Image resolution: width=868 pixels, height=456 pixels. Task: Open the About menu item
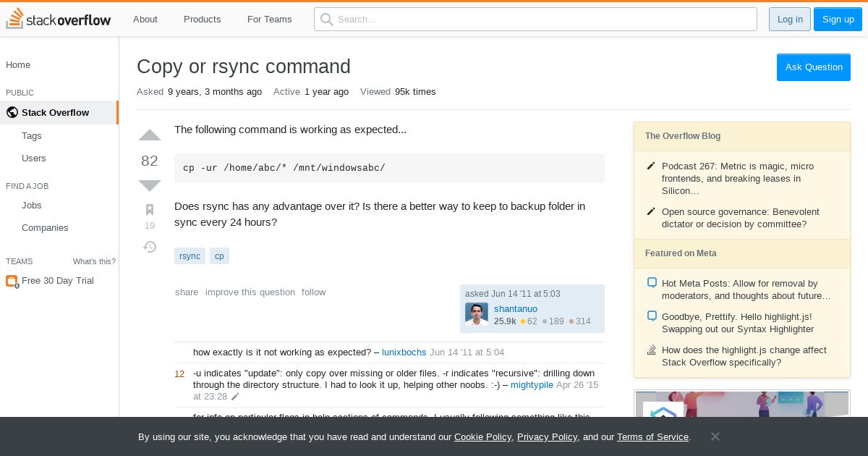(145, 19)
